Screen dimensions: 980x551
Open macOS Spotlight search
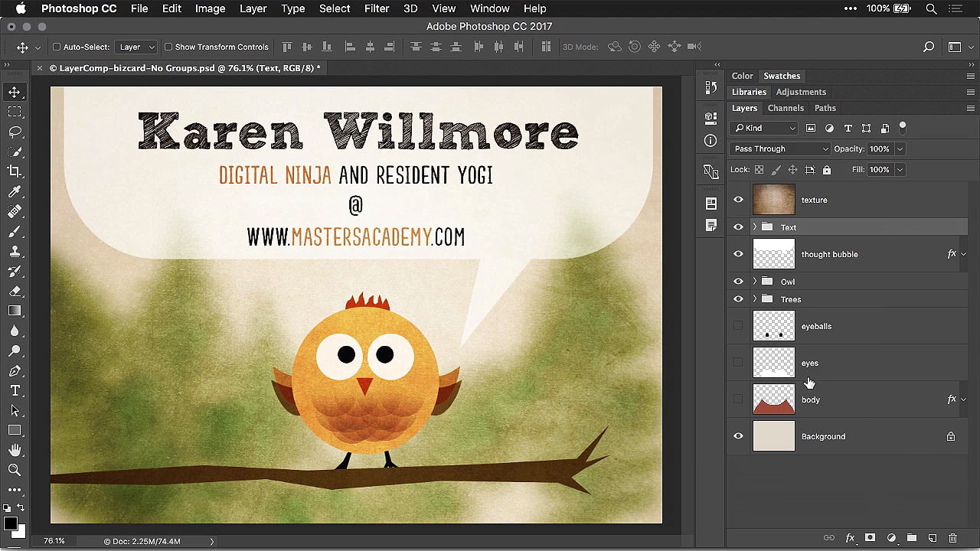click(932, 8)
